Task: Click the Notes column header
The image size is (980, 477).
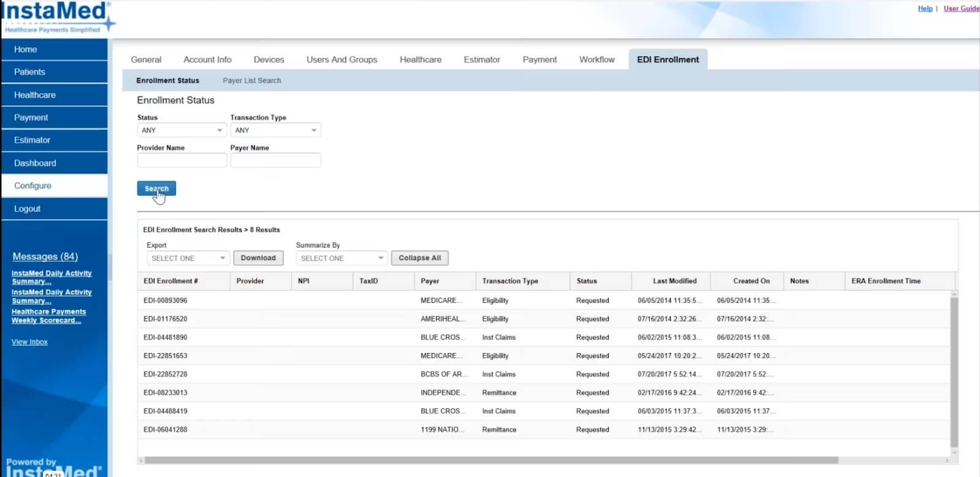Action: tap(814, 281)
